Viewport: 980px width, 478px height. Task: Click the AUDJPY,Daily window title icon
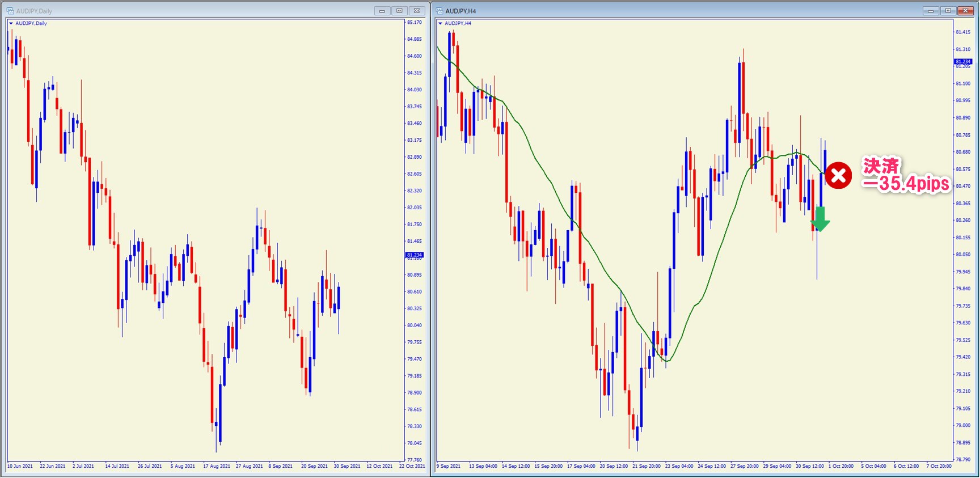(x=10, y=11)
